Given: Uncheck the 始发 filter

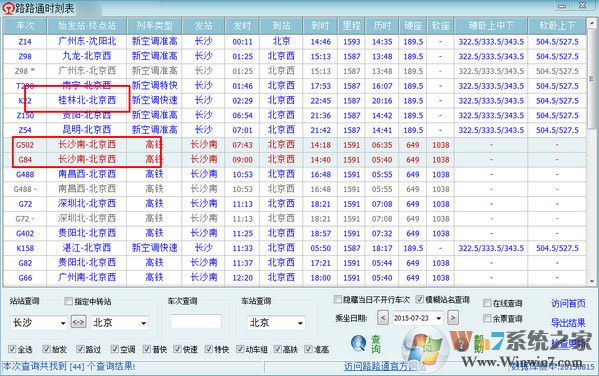Looking at the screenshot, I should [x=47, y=349].
